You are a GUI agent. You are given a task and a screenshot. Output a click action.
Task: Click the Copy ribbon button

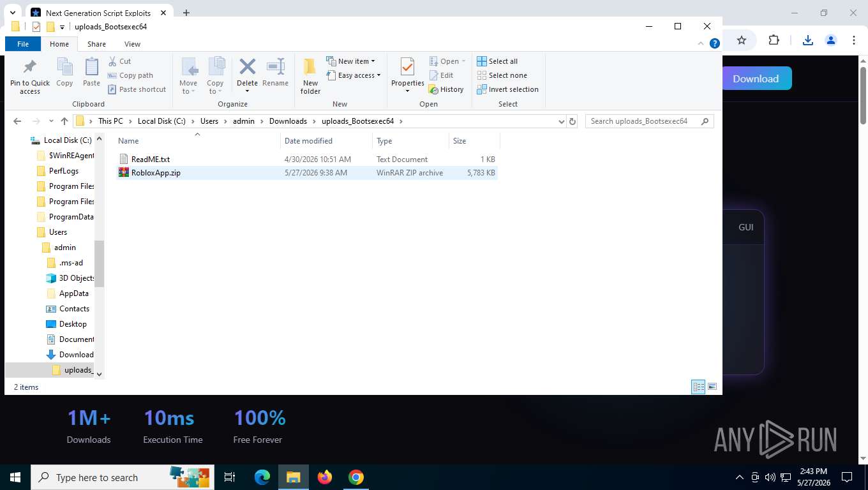[64, 73]
